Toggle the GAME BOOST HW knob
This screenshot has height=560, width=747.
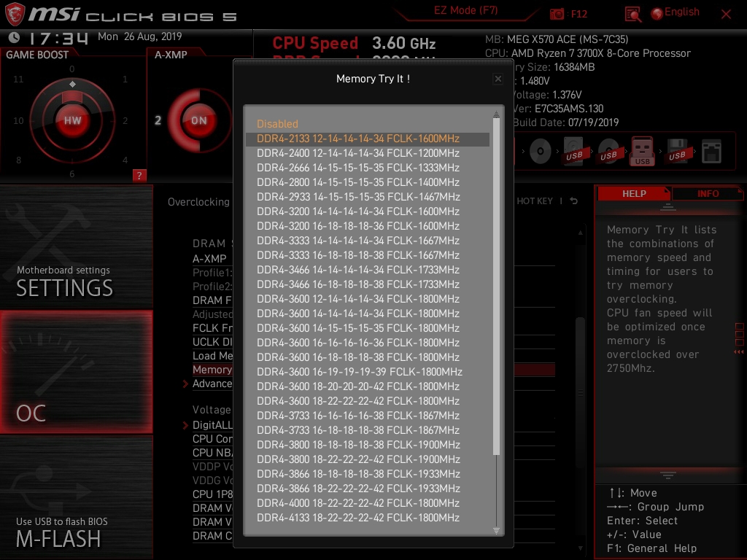[72, 120]
